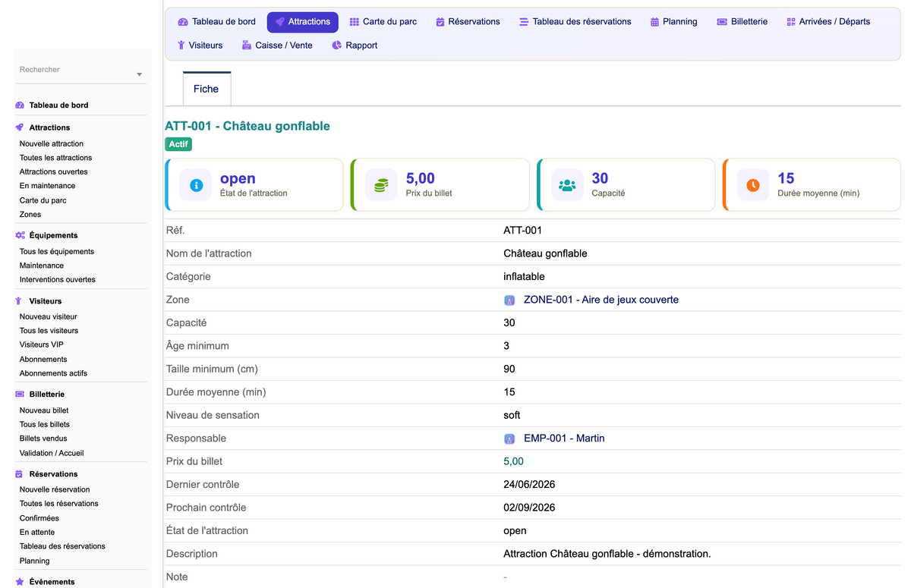This screenshot has width=911, height=588.
Task: Open ZONE-001 - Aire de jeux couverte link
Action: click(x=601, y=300)
